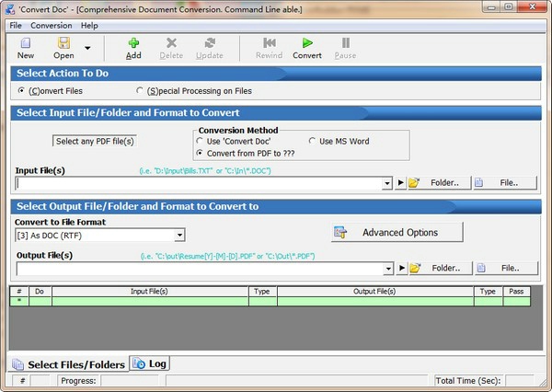
Task: Click the New document toolbar icon
Action: pos(25,43)
